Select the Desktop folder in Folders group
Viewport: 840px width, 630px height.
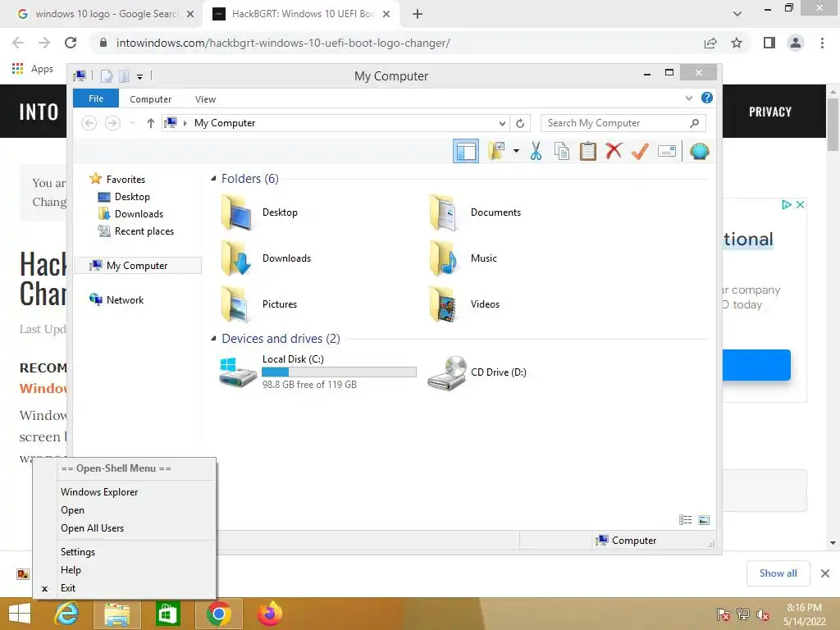(259, 212)
